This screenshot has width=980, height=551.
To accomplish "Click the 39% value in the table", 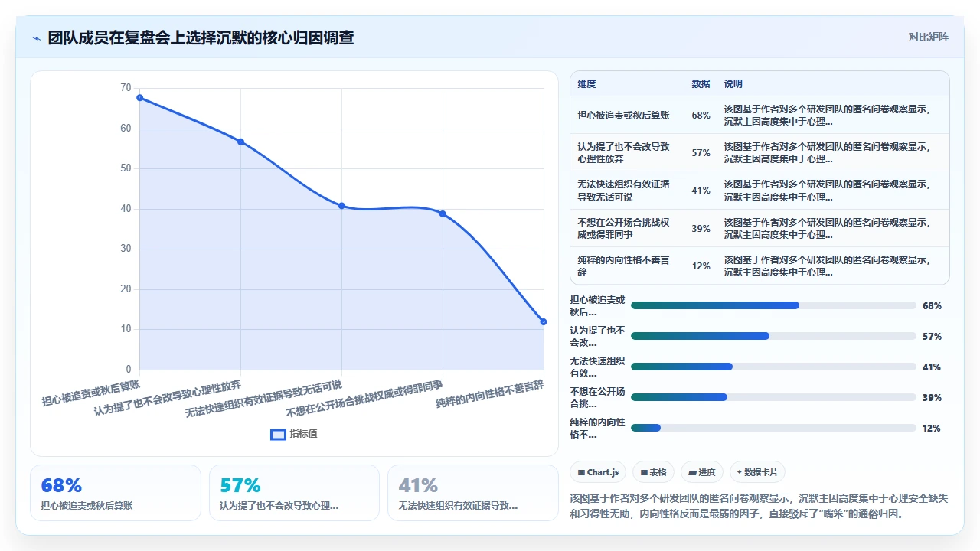I will (701, 229).
